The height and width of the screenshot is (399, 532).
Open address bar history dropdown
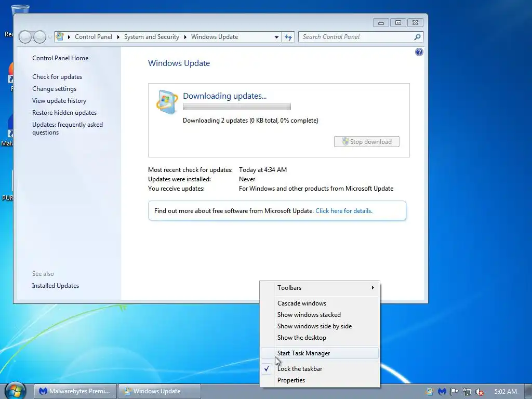pyautogui.click(x=276, y=37)
